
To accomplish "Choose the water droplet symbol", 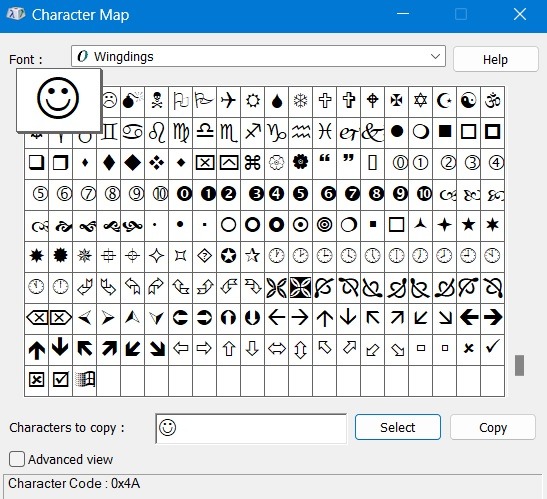I will pos(277,101).
